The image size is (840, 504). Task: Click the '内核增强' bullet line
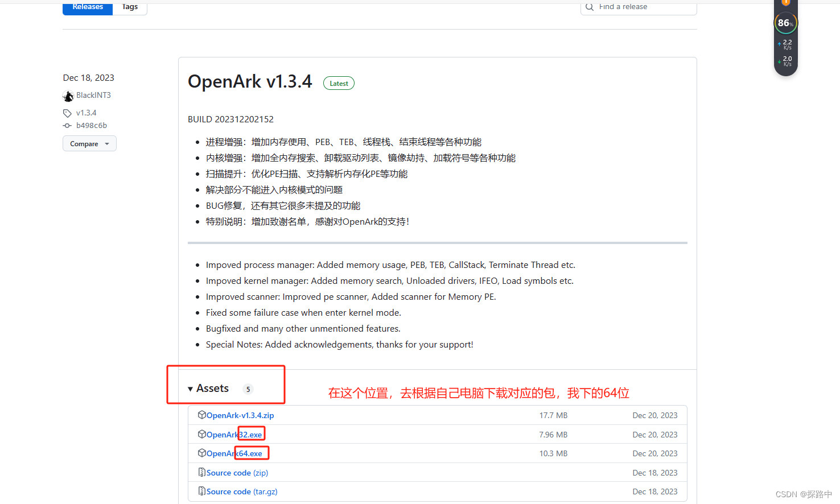pyautogui.click(x=361, y=158)
